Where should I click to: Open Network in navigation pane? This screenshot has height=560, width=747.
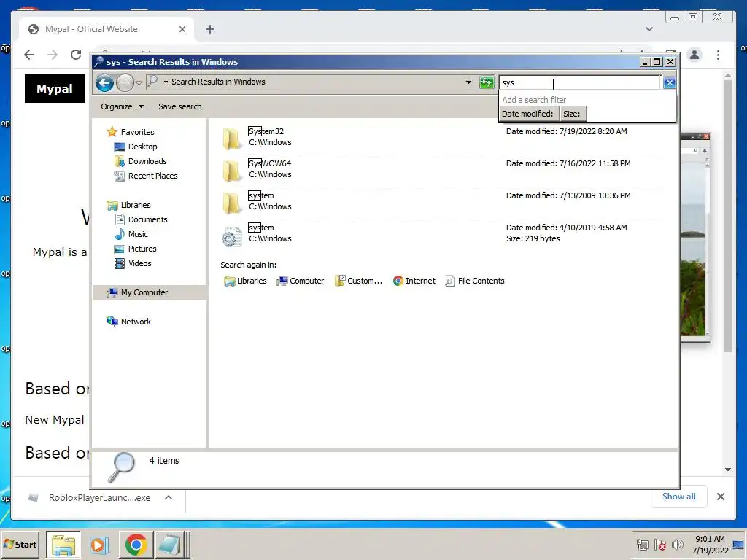[x=128, y=322]
